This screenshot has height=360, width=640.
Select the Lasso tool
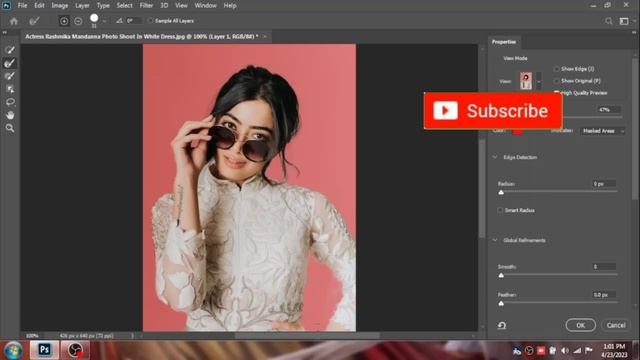(10, 102)
